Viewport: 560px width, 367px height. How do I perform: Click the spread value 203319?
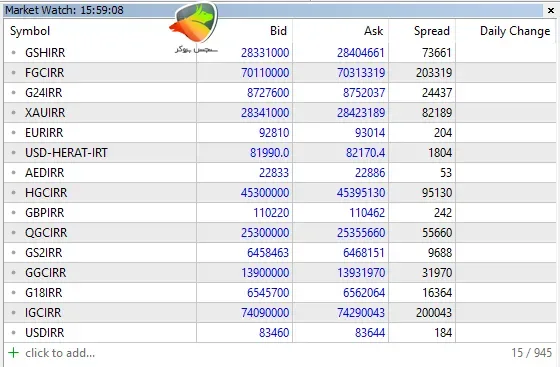tap(434, 73)
